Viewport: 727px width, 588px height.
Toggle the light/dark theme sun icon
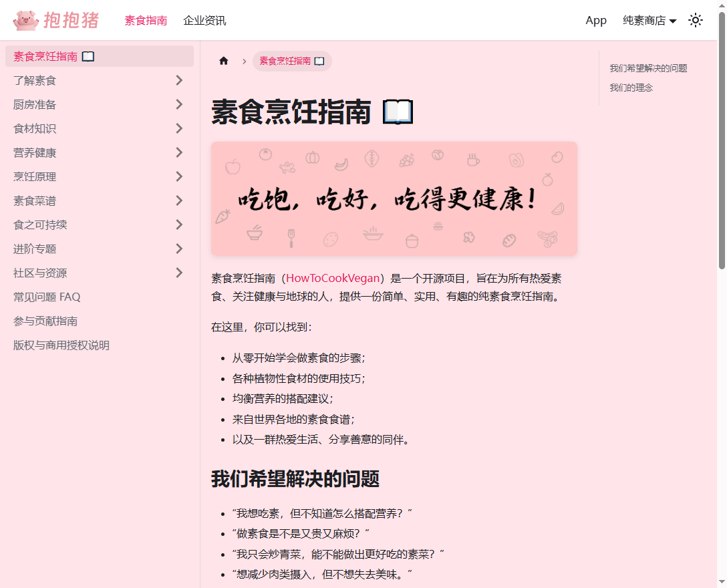coord(696,20)
